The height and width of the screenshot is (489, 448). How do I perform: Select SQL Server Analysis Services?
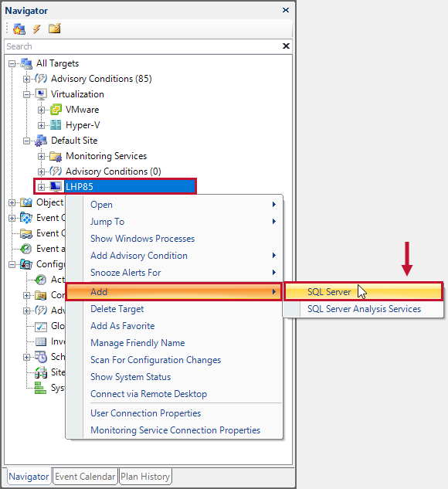click(364, 309)
